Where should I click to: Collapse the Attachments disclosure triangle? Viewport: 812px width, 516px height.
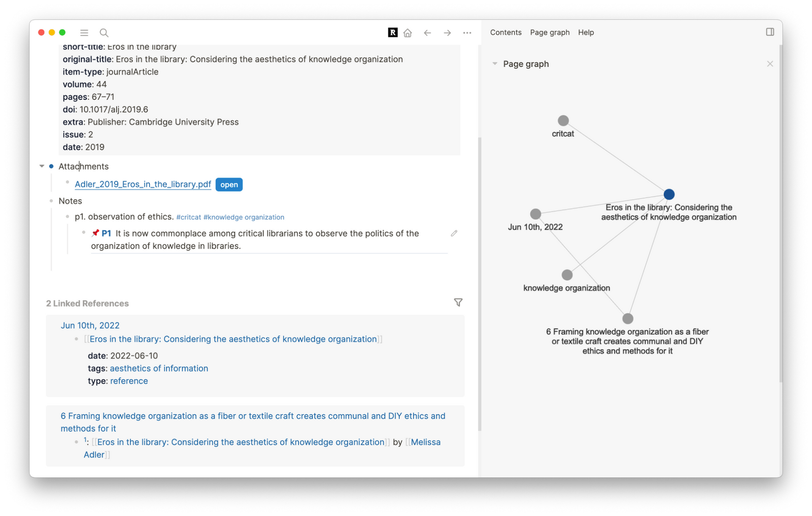click(x=42, y=166)
